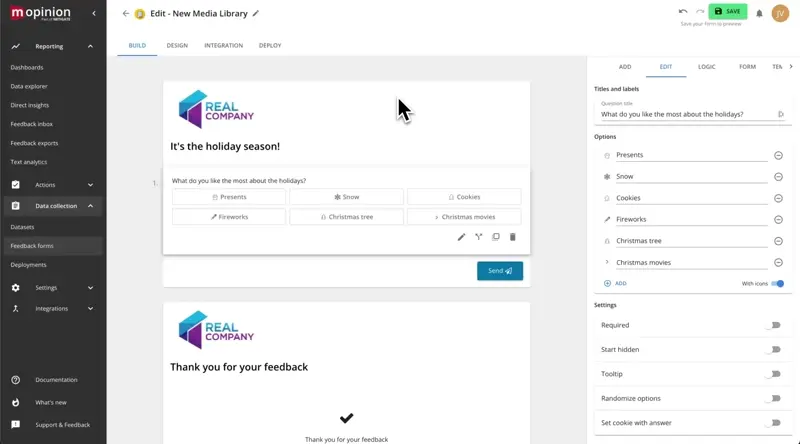Switch to the Design tab
800x444 pixels.
[177, 45]
